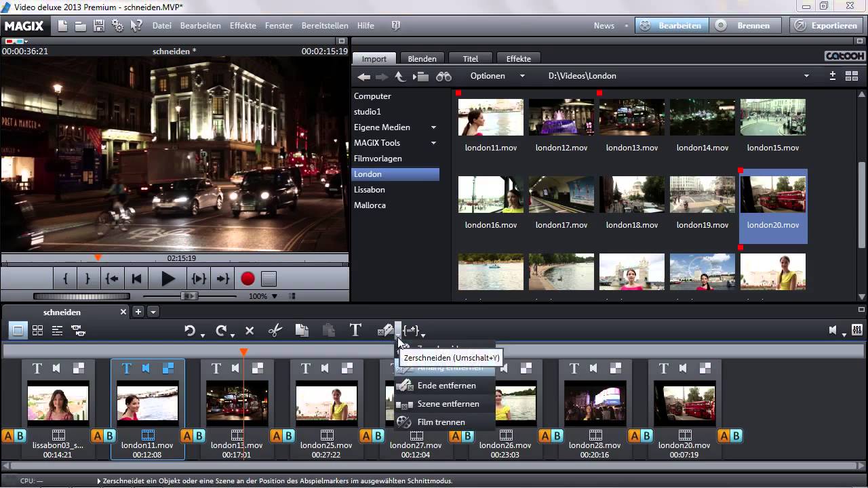Select the london13.mov thumbnail in the browser
868x488 pixels.
632,117
